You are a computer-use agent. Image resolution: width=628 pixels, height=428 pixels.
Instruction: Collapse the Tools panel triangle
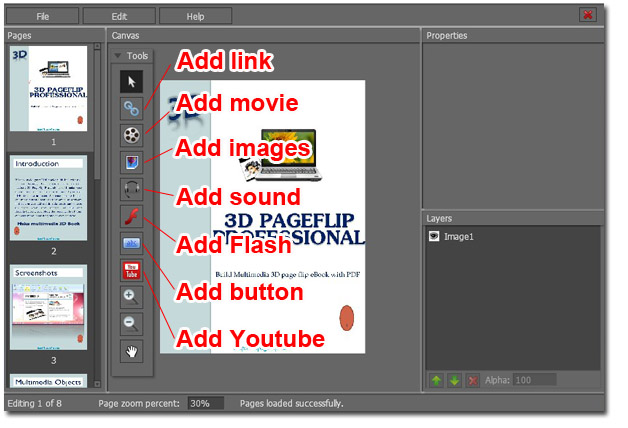click(x=118, y=56)
